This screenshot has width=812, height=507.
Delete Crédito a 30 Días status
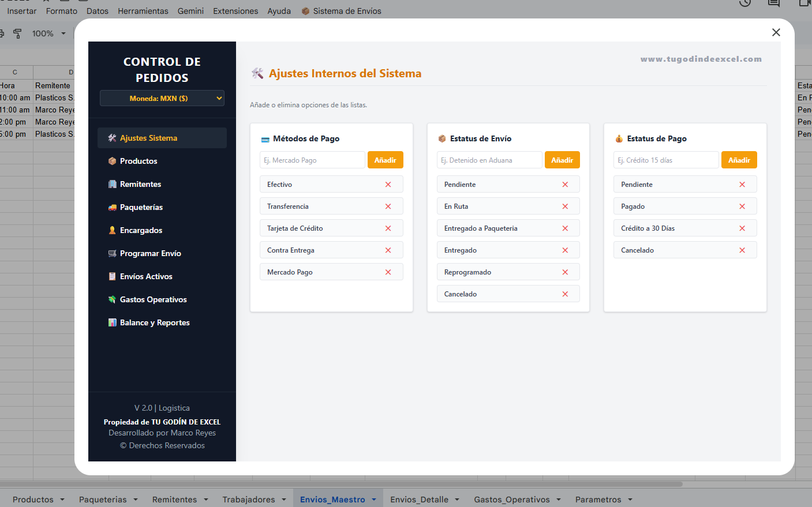pos(742,228)
